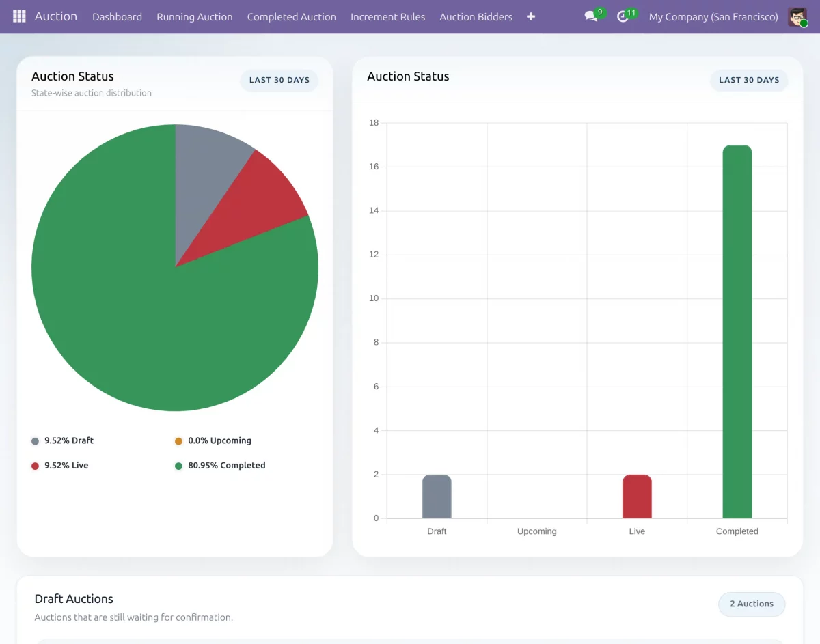Click the 2 Auctions badge
The height and width of the screenshot is (644, 820).
[x=752, y=604]
